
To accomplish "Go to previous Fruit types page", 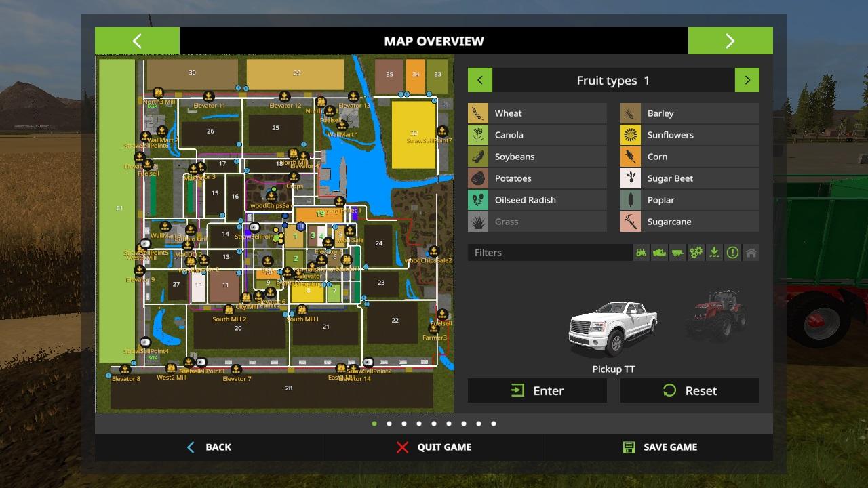I will [x=480, y=80].
